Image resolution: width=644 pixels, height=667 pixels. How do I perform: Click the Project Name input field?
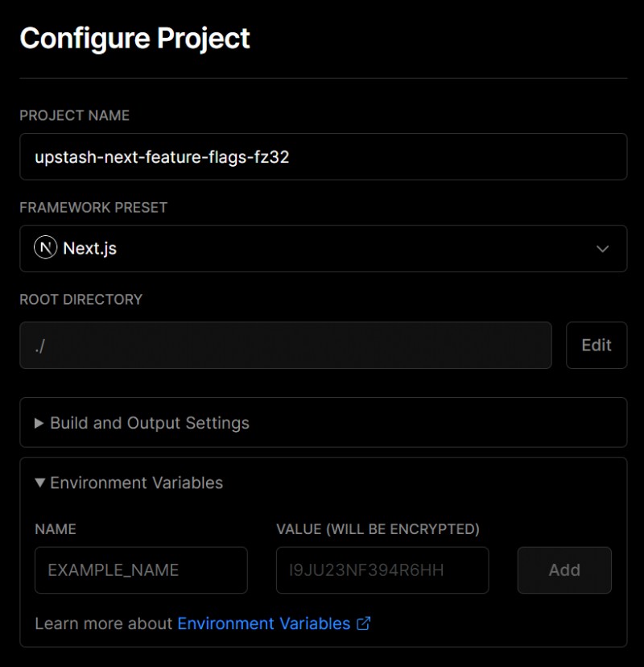click(x=323, y=156)
